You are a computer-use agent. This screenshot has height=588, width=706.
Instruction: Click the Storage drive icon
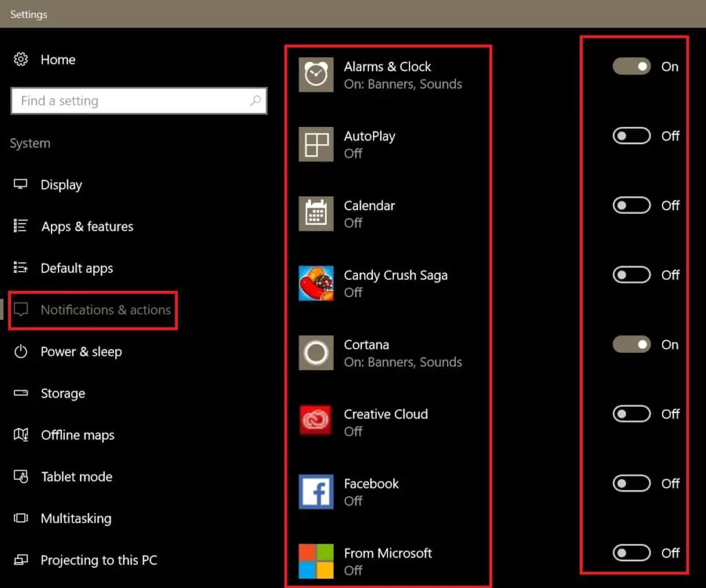21,393
